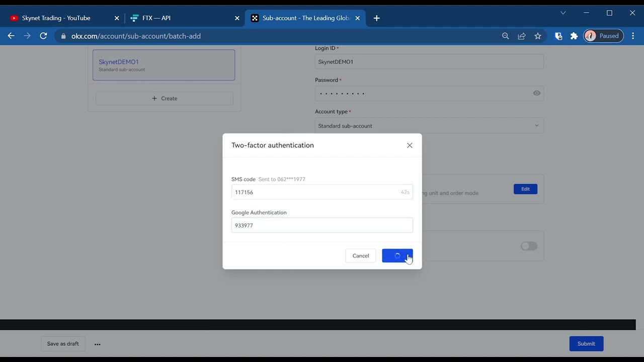Click the Sent to 062***1977 text
Viewport: 644px width, 362px height.
[282, 179]
